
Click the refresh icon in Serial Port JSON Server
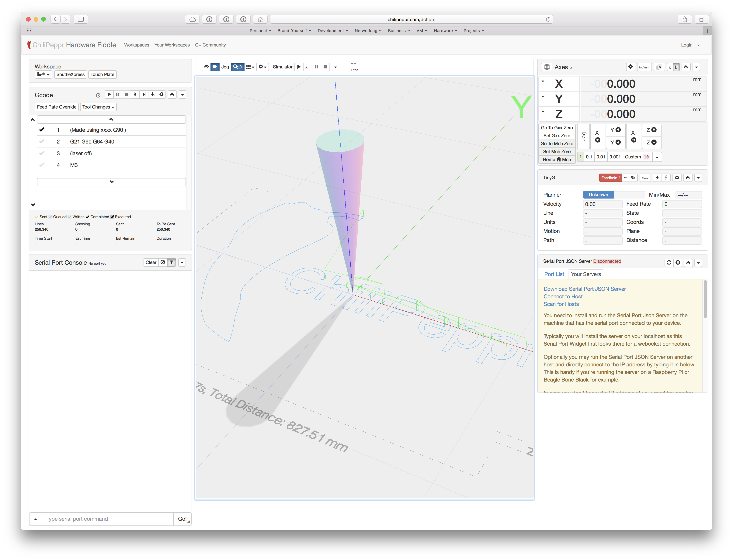669,263
